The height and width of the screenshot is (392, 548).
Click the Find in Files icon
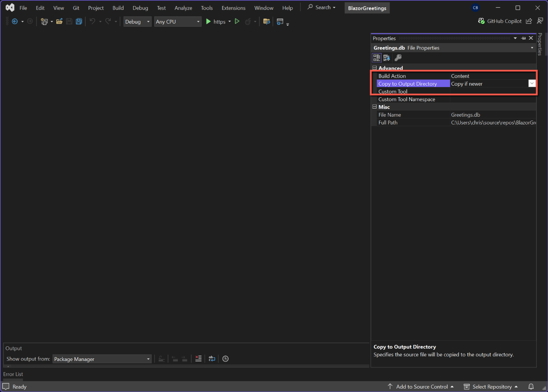coord(267,22)
